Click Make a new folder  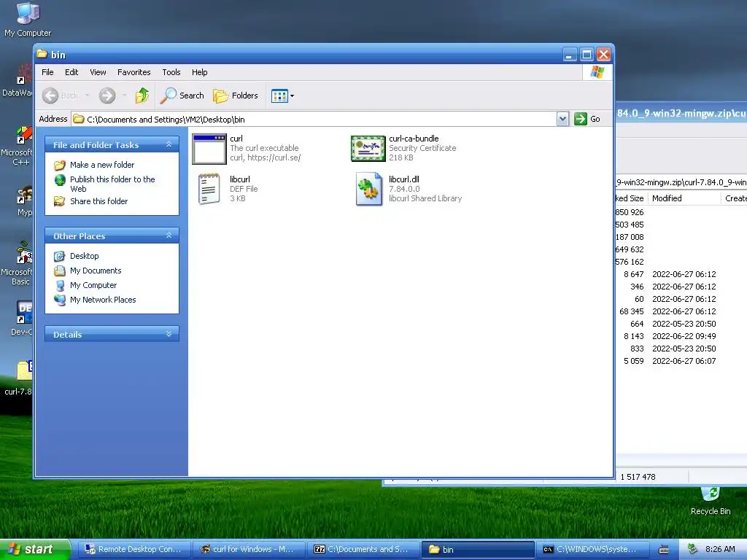click(x=102, y=165)
